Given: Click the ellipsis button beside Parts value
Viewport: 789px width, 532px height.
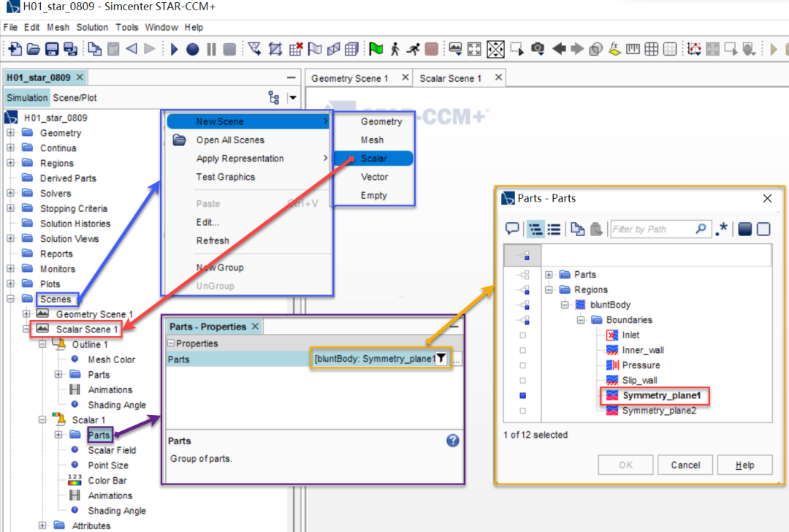Looking at the screenshot, I should (457, 360).
